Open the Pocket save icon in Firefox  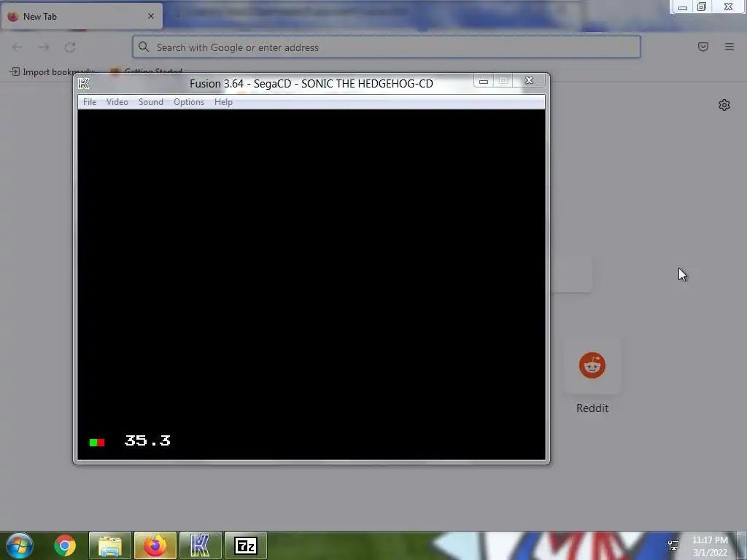coord(703,47)
